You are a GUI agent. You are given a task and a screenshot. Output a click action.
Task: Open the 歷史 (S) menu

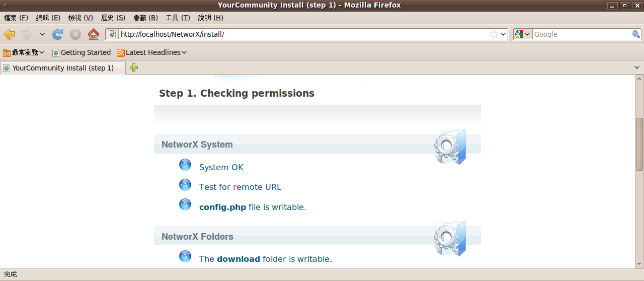point(113,18)
